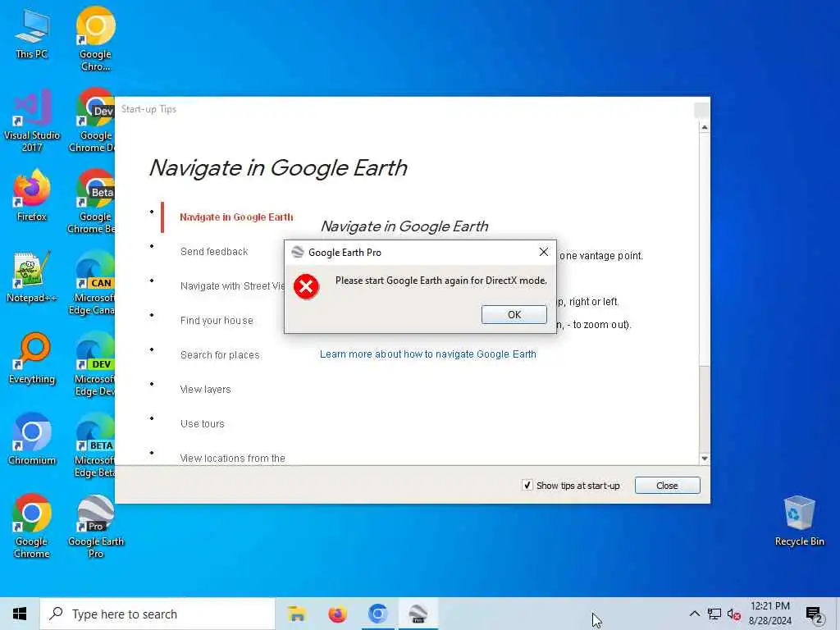Select View layers tip
The height and width of the screenshot is (630, 840).
point(205,390)
